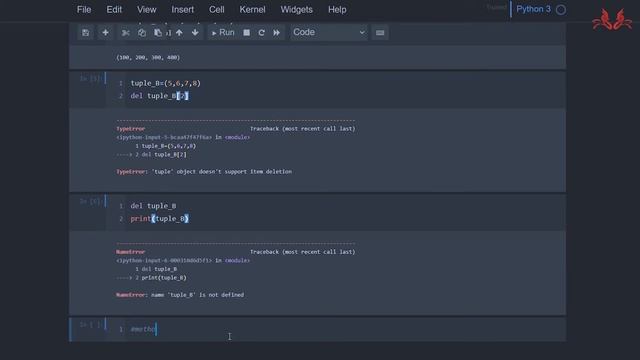Select the NameError 'tuple_B' not defined text
This screenshot has width=640, height=360.
pyautogui.click(x=180, y=295)
